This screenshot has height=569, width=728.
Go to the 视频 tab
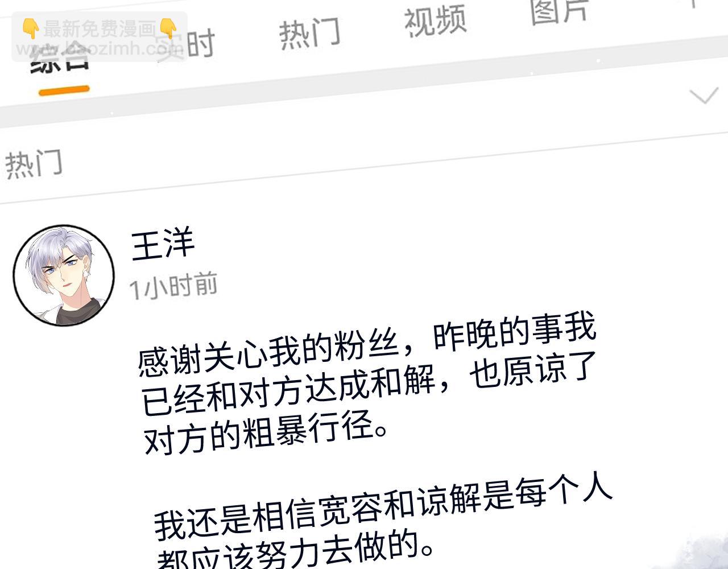tap(436, 20)
